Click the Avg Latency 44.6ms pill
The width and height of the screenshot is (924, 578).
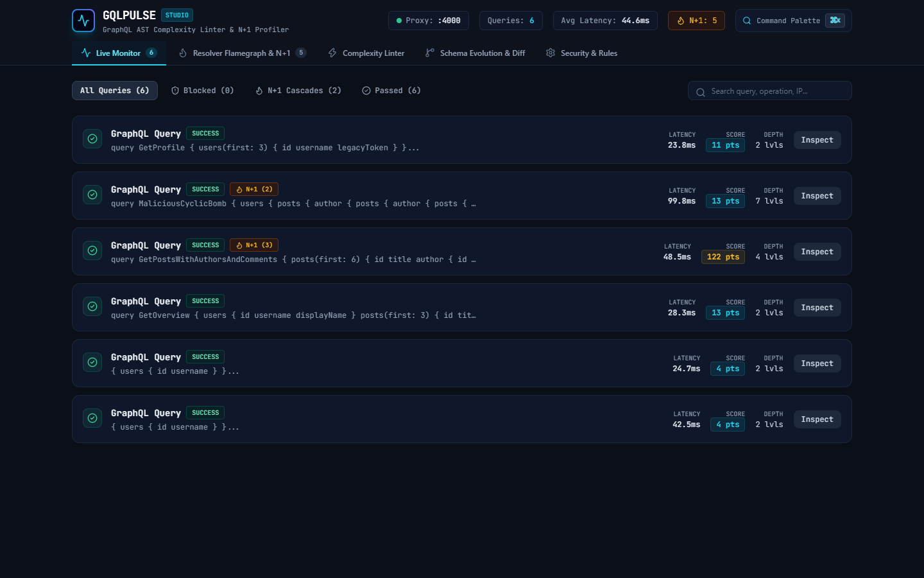[x=605, y=21]
